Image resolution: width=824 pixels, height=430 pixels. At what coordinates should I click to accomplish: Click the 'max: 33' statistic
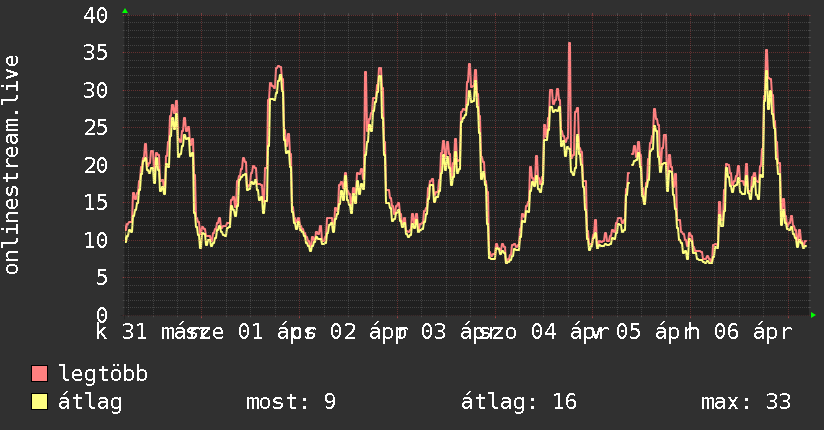pos(746,402)
